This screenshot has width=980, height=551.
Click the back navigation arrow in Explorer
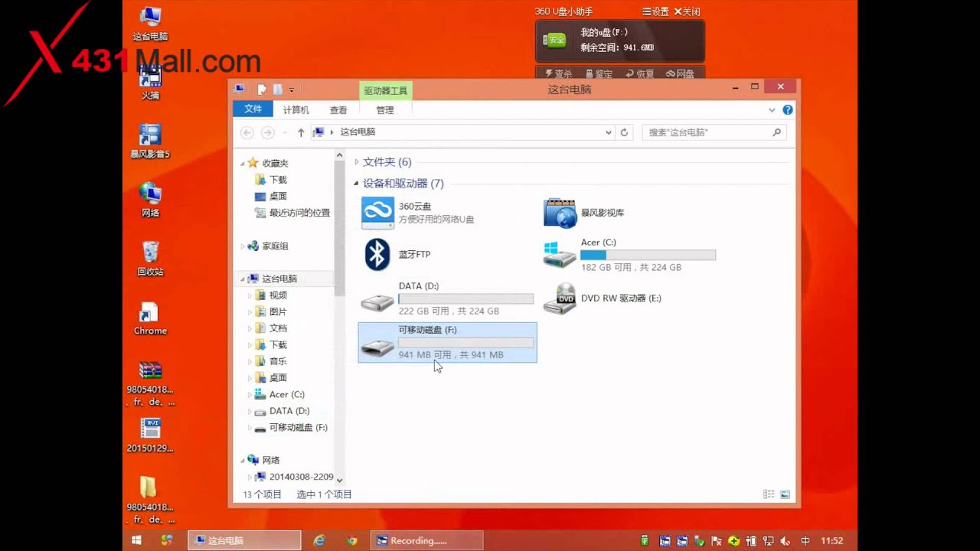click(x=247, y=132)
